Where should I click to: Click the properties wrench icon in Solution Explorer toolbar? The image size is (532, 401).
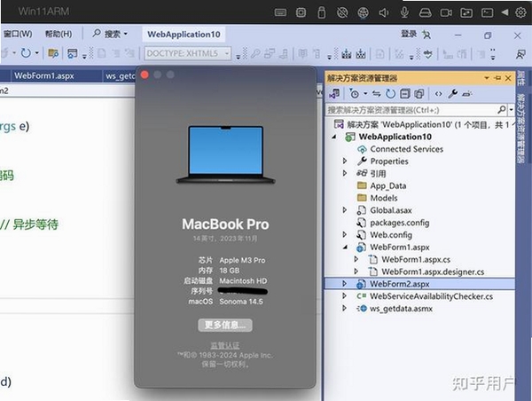(x=452, y=94)
